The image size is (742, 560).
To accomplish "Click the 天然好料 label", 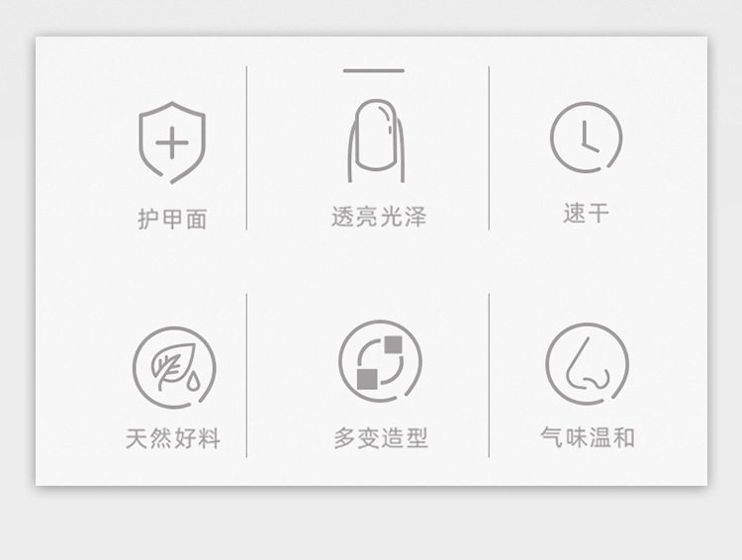I will coord(173,438).
